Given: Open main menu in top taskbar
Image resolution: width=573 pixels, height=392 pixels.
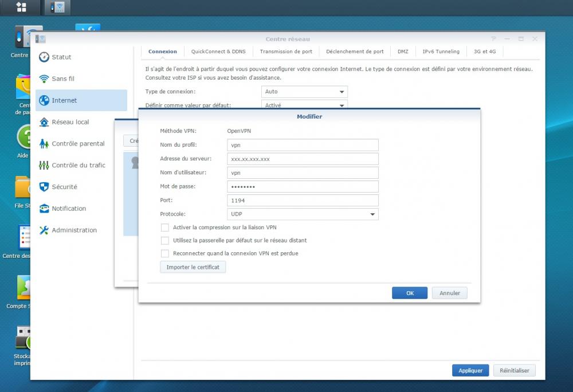Looking at the screenshot, I should click(21, 7).
